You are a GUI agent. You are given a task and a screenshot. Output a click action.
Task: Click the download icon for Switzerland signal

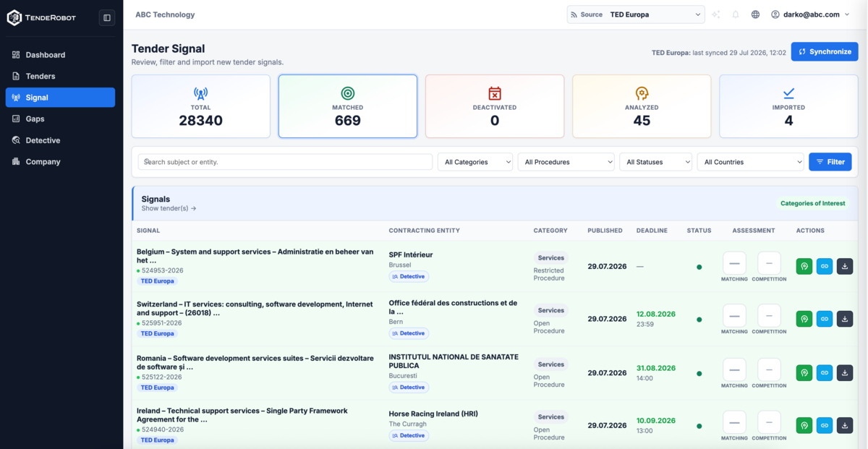click(845, 319)
